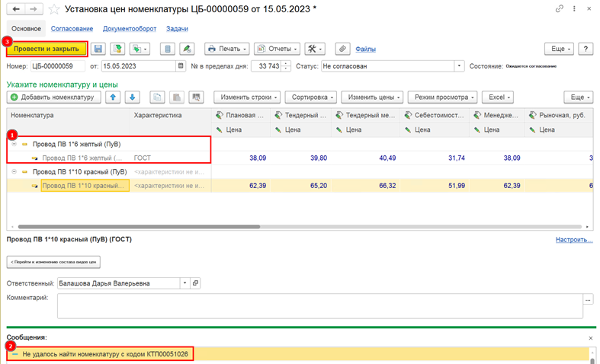The image size is (600, 364).
Task: Open the create-based-on icon dropdown
Action: [x=140, y=49]
